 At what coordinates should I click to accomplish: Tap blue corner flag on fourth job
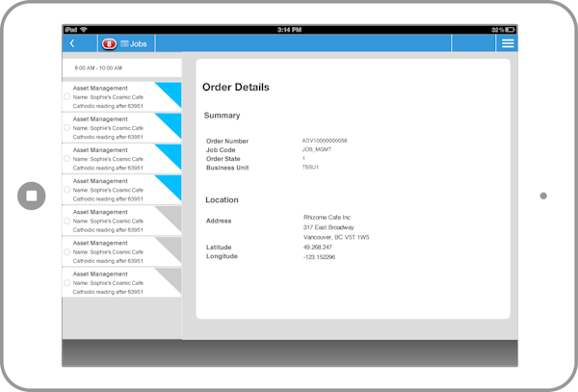click(171, 183)
